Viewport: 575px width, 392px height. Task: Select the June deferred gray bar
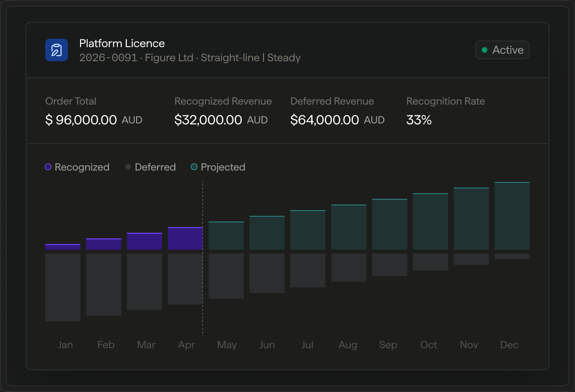(267, 273)
